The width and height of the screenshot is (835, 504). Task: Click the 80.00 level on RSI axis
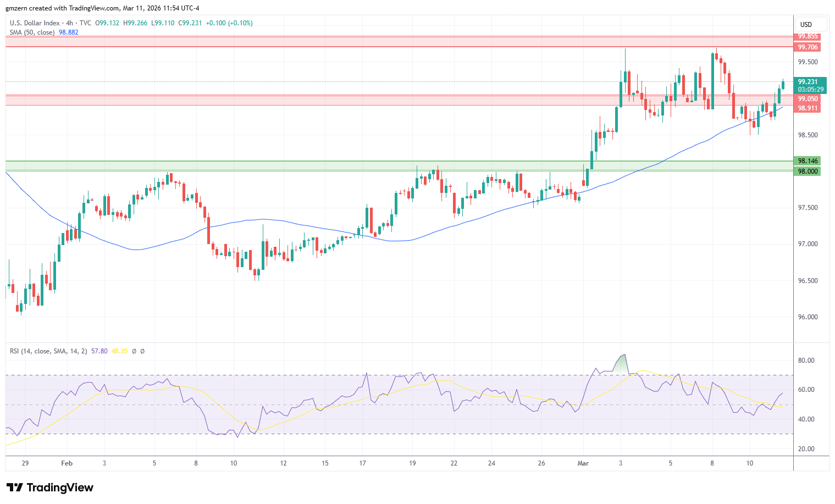(x=806, y=361)
